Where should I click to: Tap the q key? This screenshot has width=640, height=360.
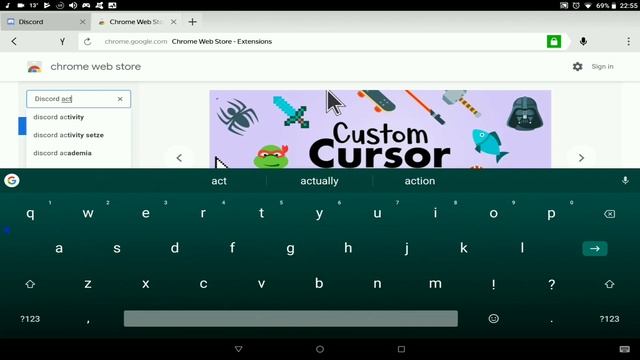pos(30,213)
